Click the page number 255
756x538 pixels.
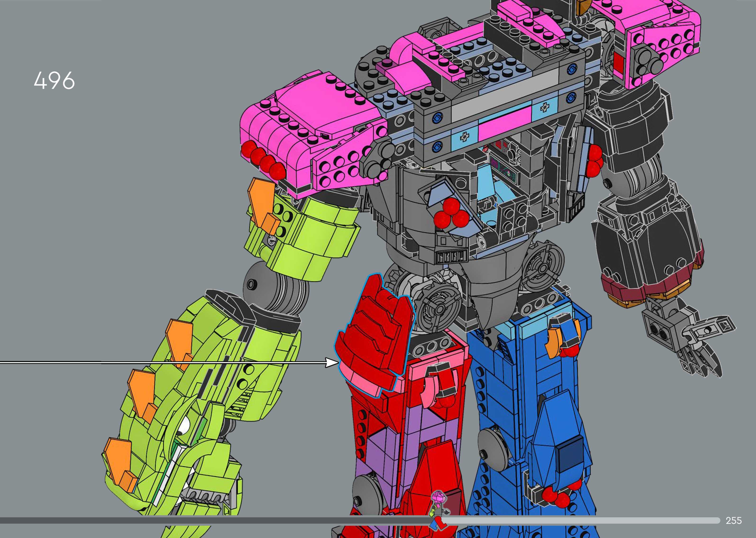(733, 520)
